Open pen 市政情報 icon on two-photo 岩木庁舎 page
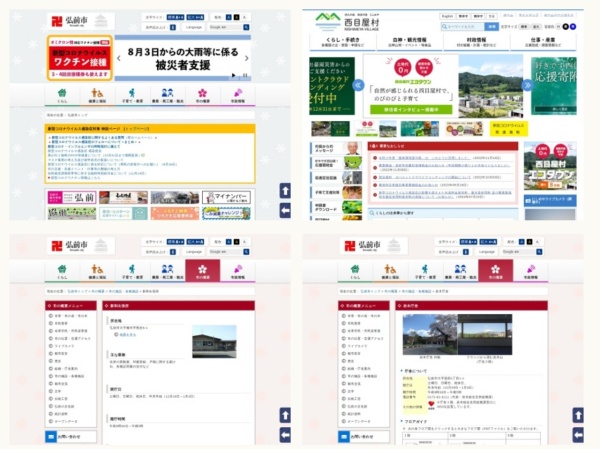600x450 pixels. [531, 271]
